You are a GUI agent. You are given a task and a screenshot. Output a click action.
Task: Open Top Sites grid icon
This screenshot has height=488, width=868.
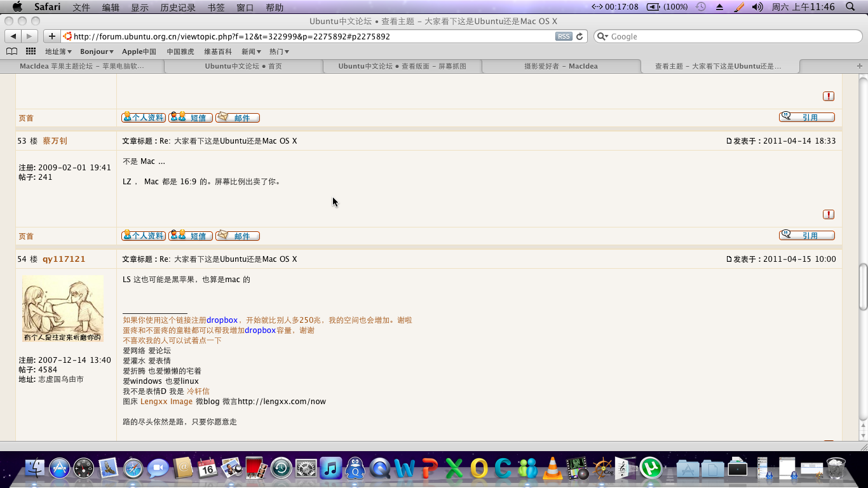[x=31, y=51]
